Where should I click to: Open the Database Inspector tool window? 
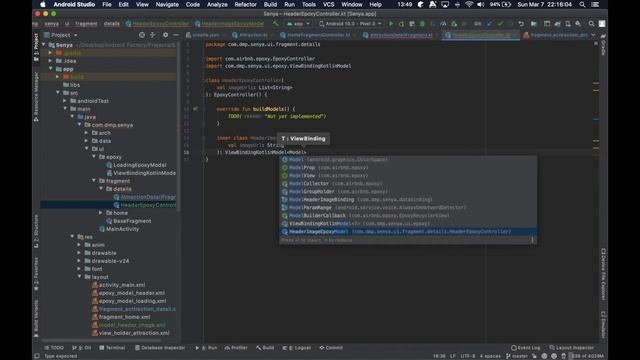[x=160, y=348]
